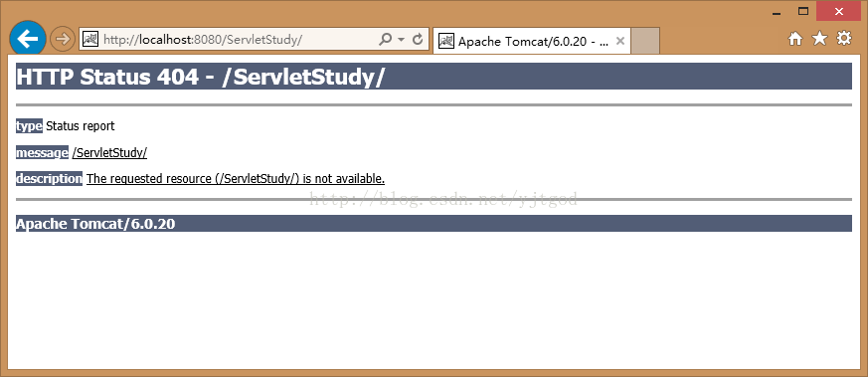Click the 'message' label

(42, 153)
